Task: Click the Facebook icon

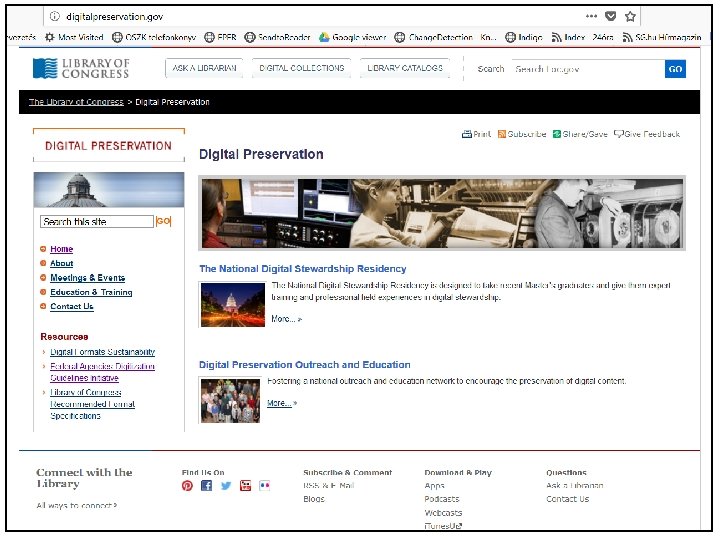Action: [207, 486]
